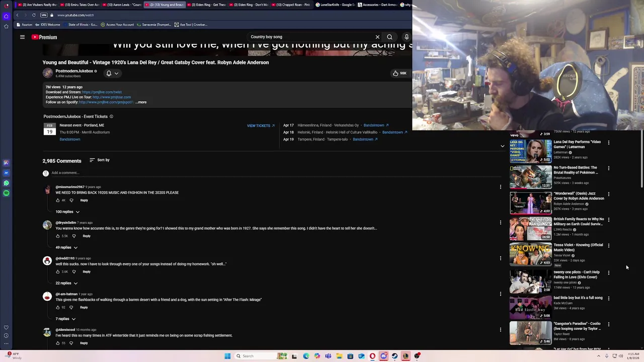Reload the page in Opera
The width and height of the screenshot is (644, 362).
34,15
